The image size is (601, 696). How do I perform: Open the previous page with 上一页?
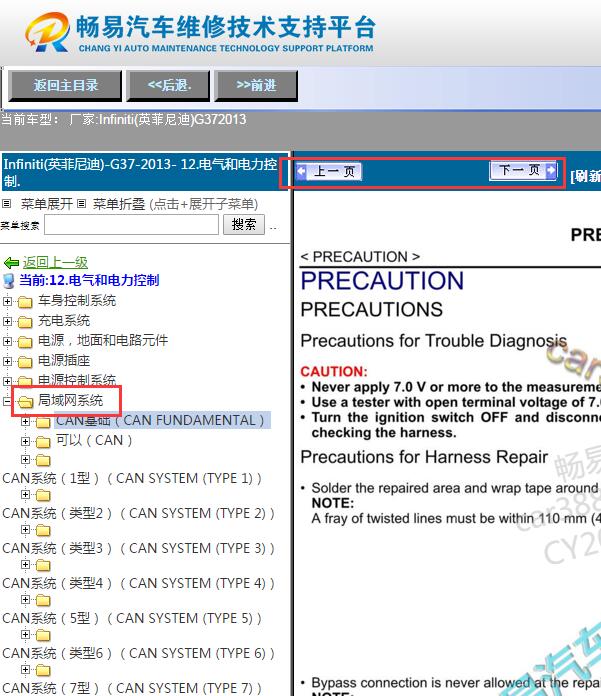[x=329, y=171]
